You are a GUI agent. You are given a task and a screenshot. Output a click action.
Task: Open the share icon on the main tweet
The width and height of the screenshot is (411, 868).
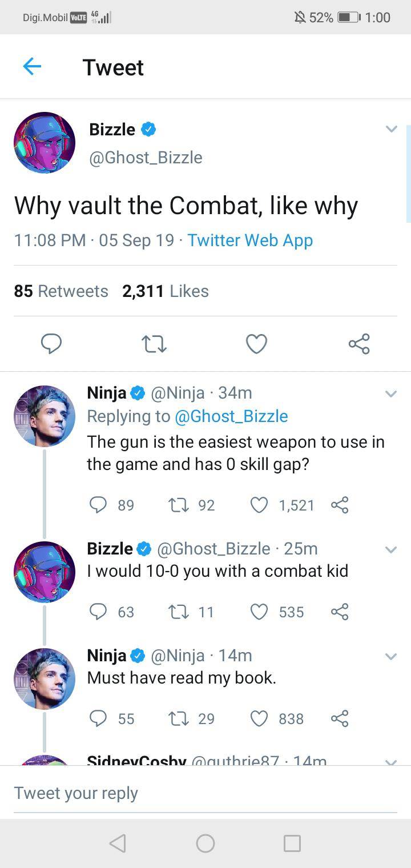tap(358, 344)
